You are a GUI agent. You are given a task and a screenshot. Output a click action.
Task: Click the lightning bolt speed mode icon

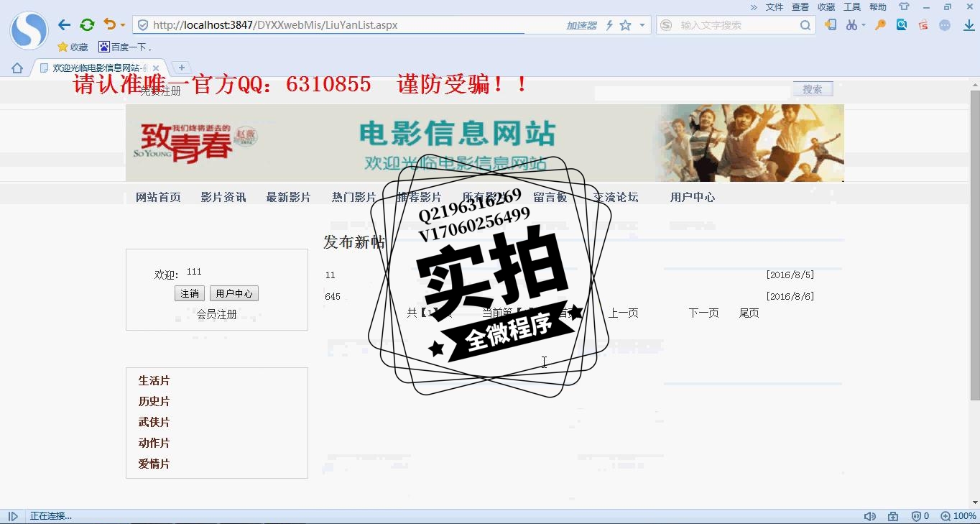[610, 25]
